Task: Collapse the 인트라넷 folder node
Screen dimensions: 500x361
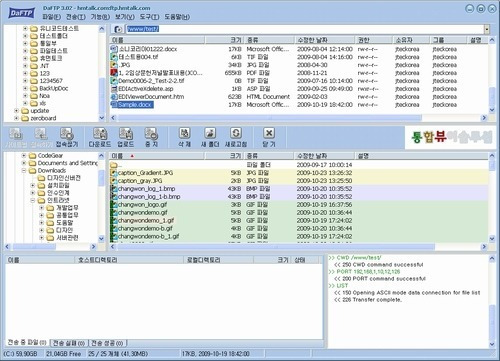Action: coord(33,200)
